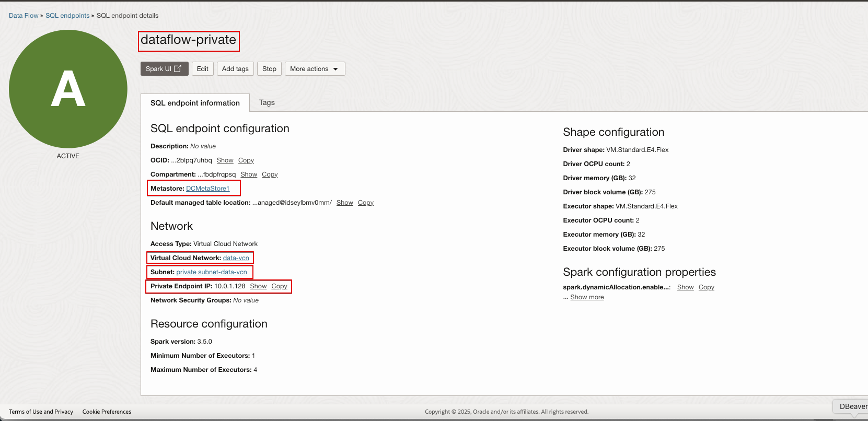868x421 pixels.
Task: Copy the spark.dynamicAllocation property value
Action: (x=706, y=287)
